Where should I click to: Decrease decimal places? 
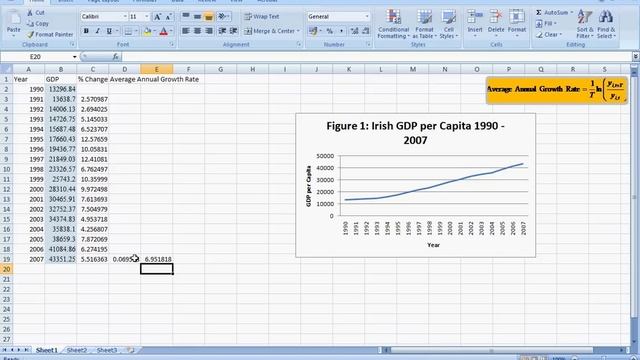click(x=366, y=31)
